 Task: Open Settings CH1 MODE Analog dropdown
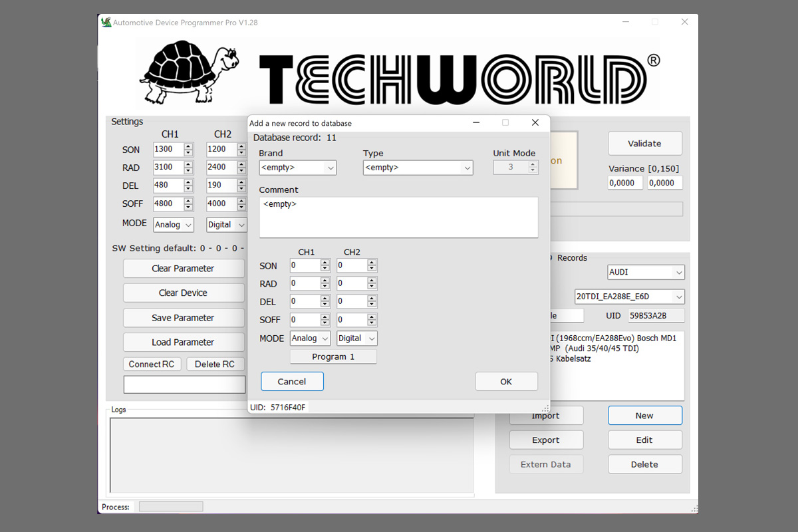tap(174, 225)
